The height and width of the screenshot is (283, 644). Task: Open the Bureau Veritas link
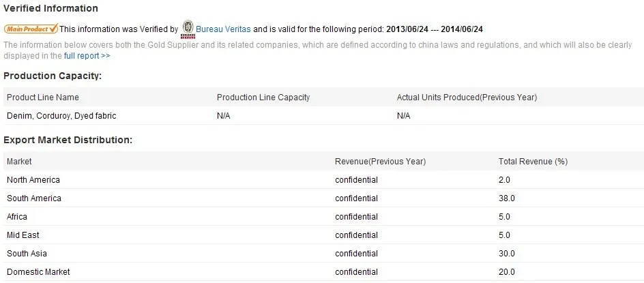click(x=223, y=29)
